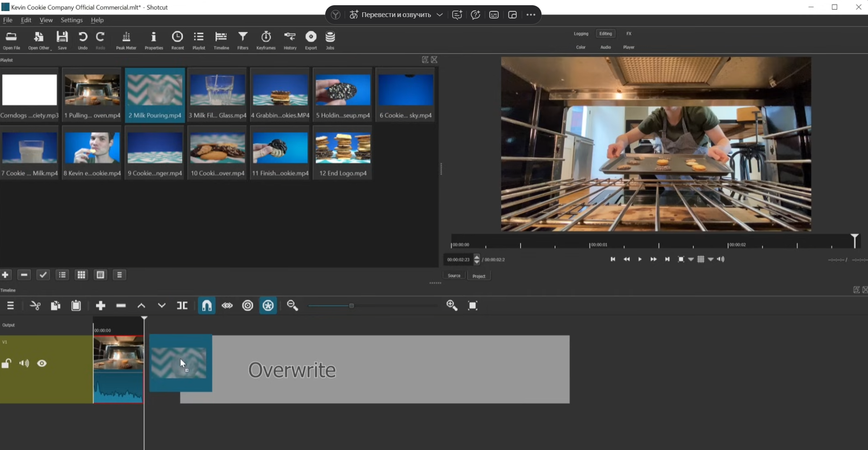The image size is (868, 450).
Task: Show the History panel
Action: point(290,40)
